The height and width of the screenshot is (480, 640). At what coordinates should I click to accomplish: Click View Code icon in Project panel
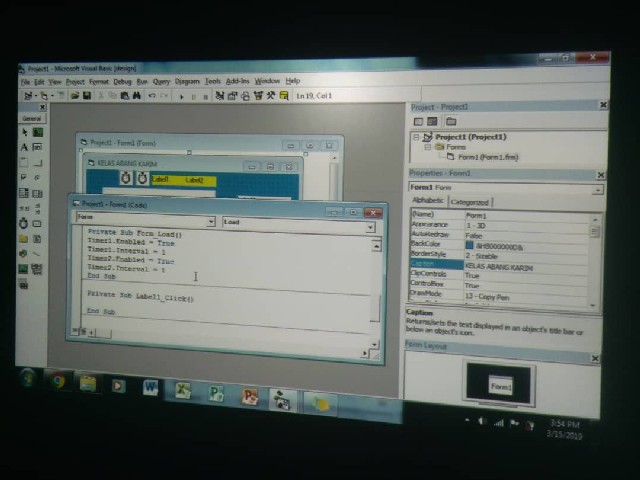419,121
